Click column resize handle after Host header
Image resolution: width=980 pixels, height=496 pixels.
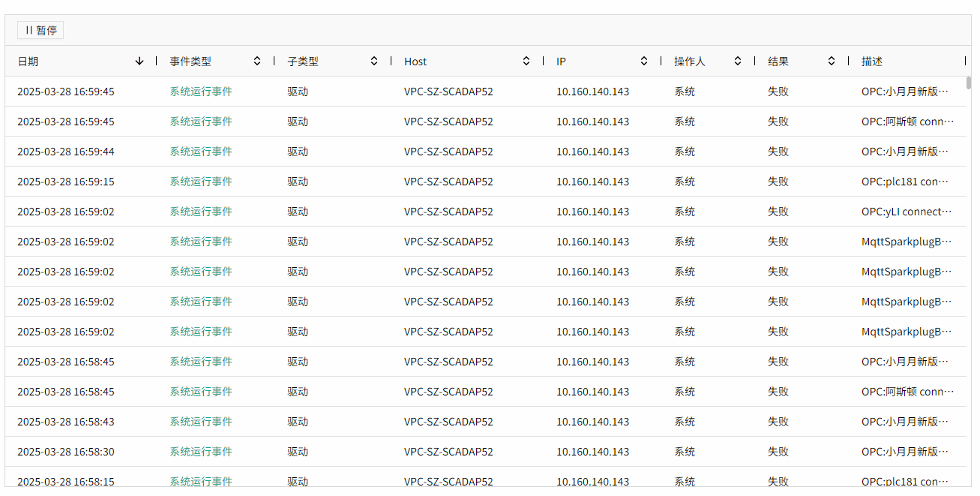(x=544, y=61)
